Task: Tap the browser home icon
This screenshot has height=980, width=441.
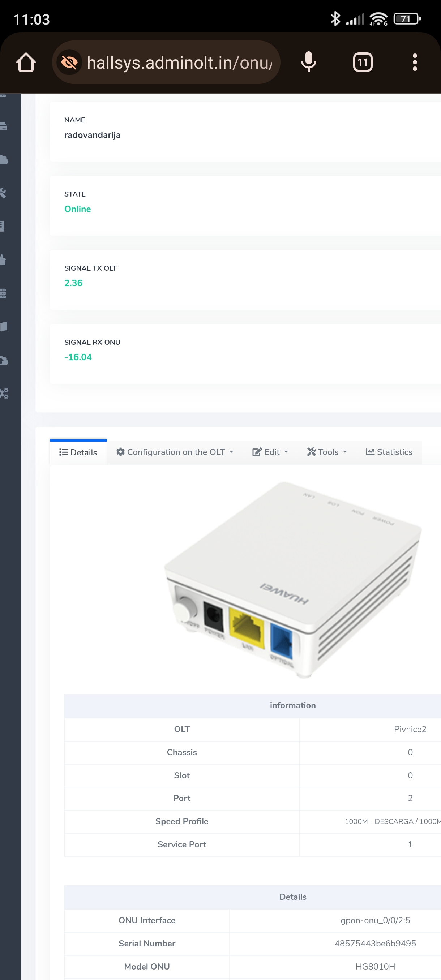Action: click(26, 63)
